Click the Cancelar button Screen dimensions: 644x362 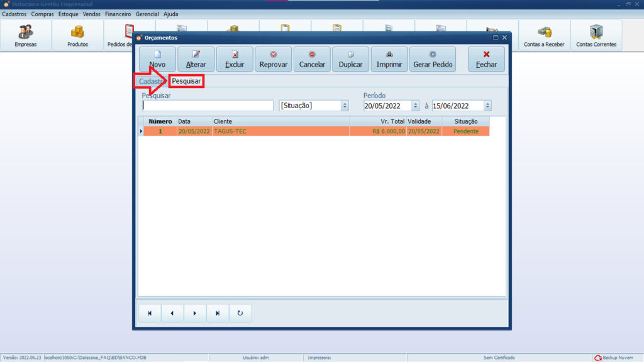point(312,59)
